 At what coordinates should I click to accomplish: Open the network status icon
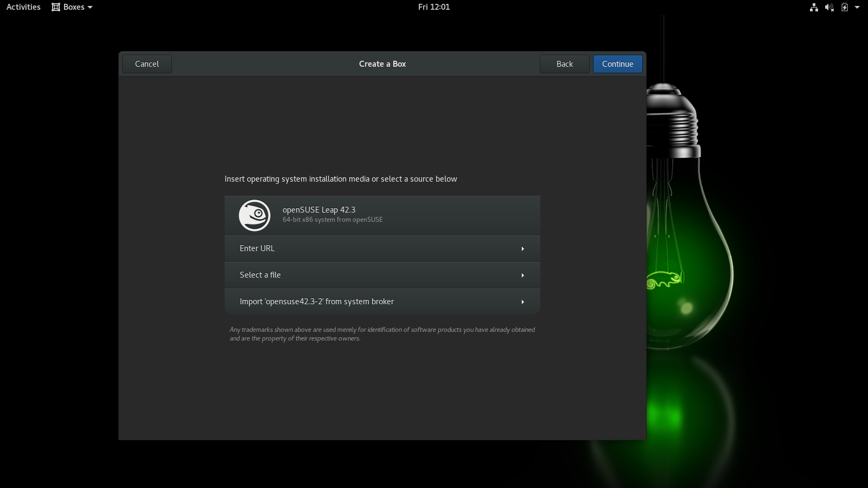[x=814, y=7]
